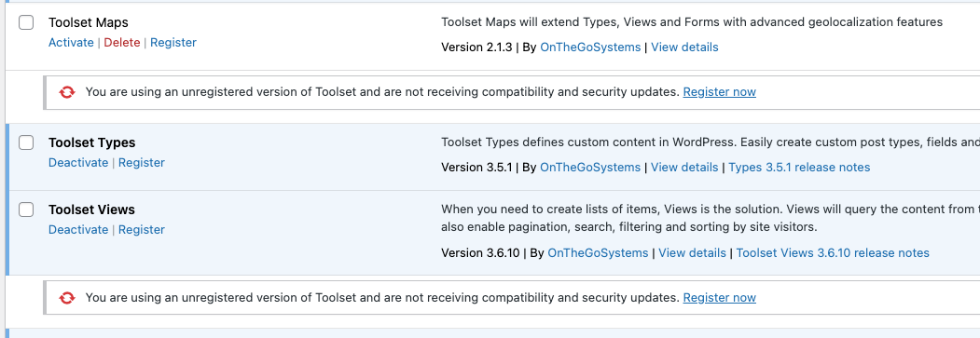
Task: Click the red refresh icon under Toolset Views
Action: (x=67, y=298)
